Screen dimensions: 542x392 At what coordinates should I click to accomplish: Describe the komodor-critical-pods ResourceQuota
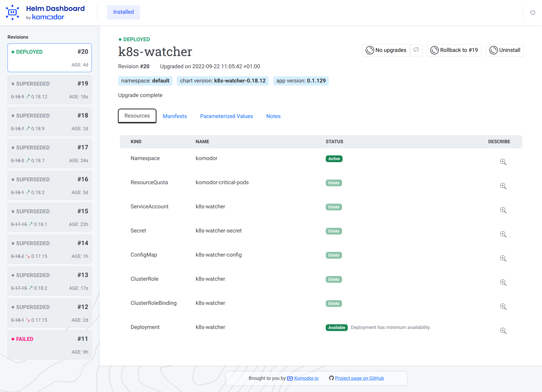click(x=503, y=186)
